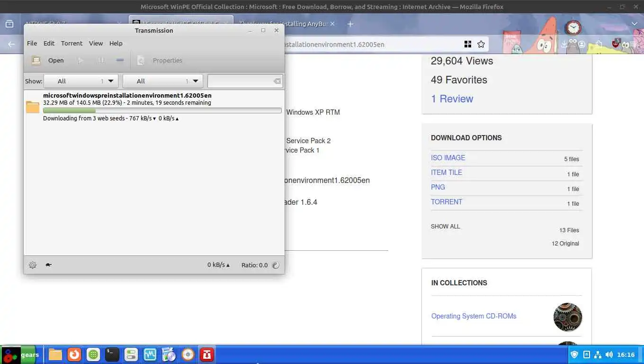Clear the Transmission filter search field icon
The width and height of the screenshot is (644, 364).
click(277, 81)
